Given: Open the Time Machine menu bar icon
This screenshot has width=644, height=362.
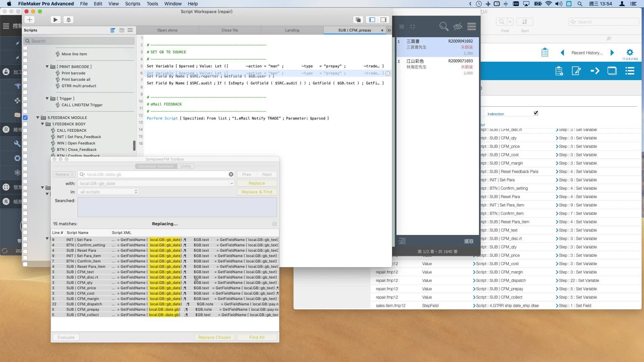Looking at the screenshot, I should (x=479, y=4).
